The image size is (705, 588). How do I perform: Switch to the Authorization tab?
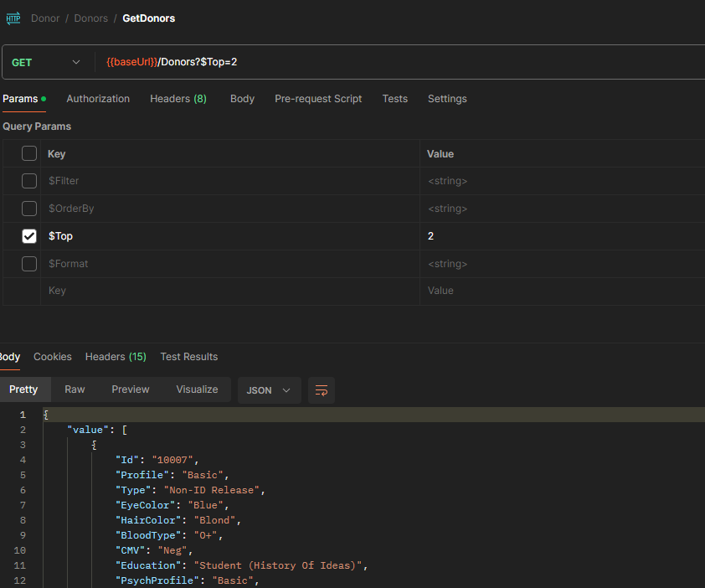(x=98, y=99)
